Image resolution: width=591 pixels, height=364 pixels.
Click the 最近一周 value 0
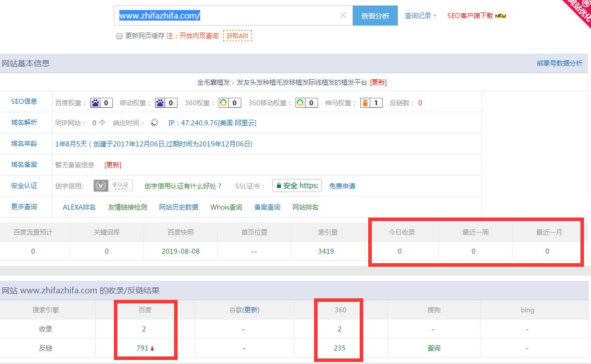pyautogui.click(x=474, y=251)
